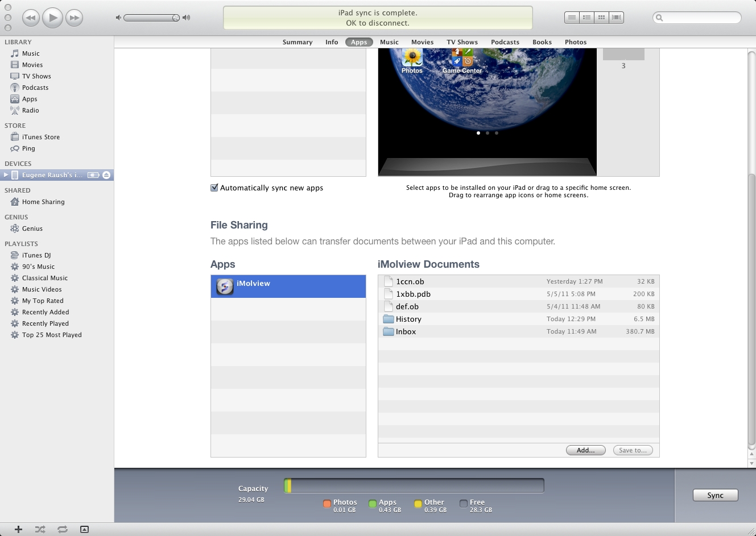Switch to the Movies tab
This screenshot has height=536, width=756.
point(422,42)
